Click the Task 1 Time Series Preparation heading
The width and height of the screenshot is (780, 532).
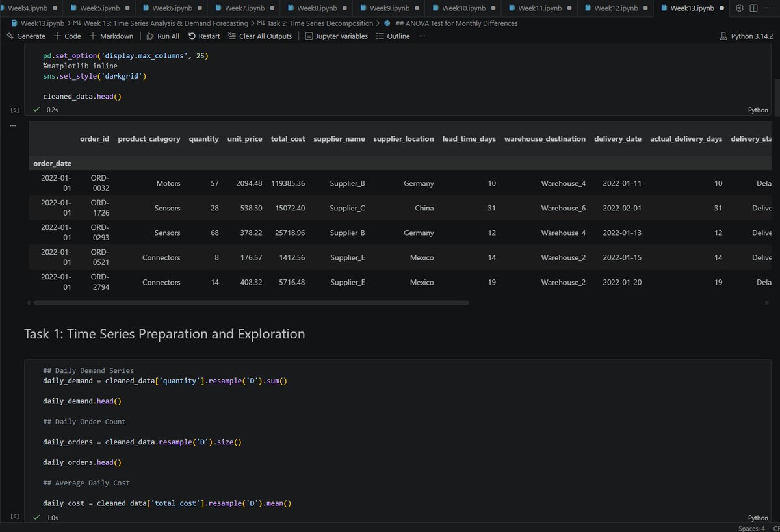(164, 334)
